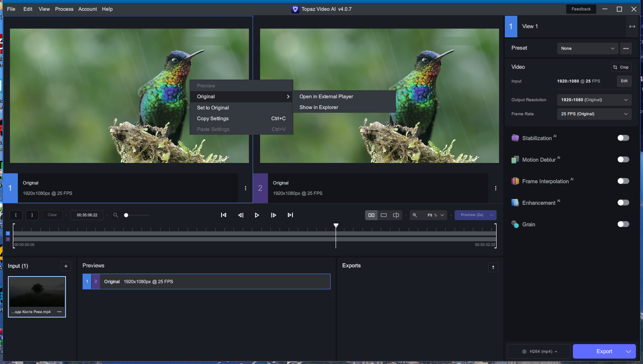Collapse the View 1 settings panel arrow

pyautogui.click(x=632, y=27)
